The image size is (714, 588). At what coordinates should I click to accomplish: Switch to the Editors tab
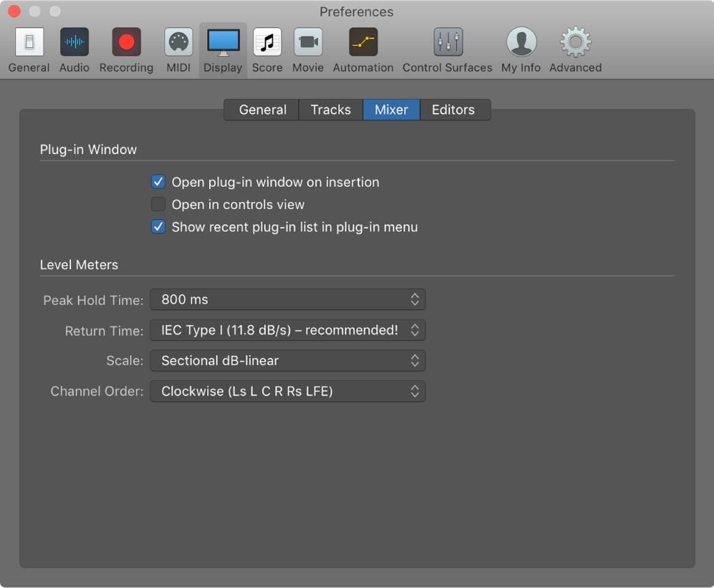454,109
